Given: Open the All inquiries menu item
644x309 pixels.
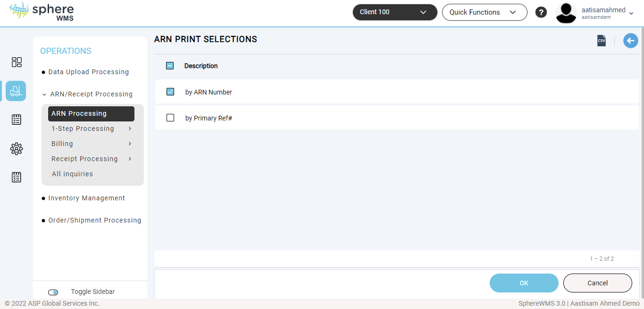Looking at the screenshot, I should (x=72, y=174).
